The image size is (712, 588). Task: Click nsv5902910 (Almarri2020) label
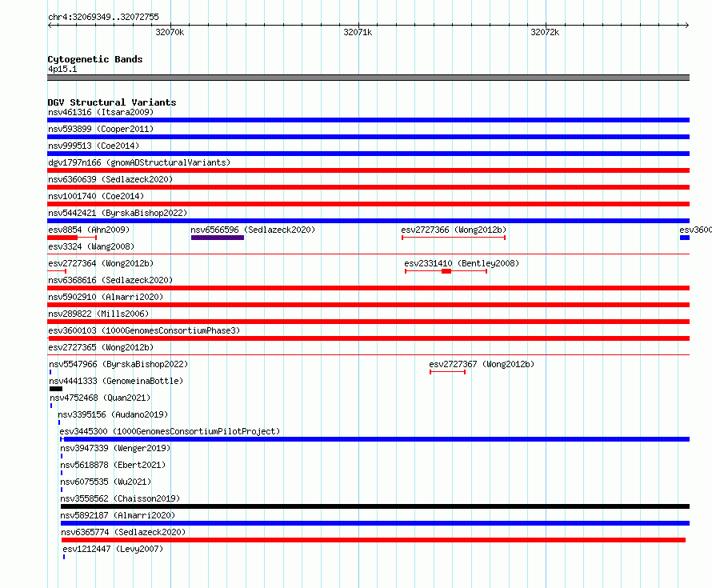click(x=106, y=297)
